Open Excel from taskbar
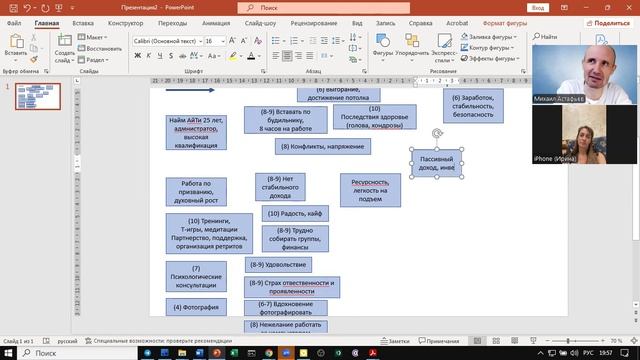This screenshot has height=360, width=640. pyautogui.click(x=234, y=353)
